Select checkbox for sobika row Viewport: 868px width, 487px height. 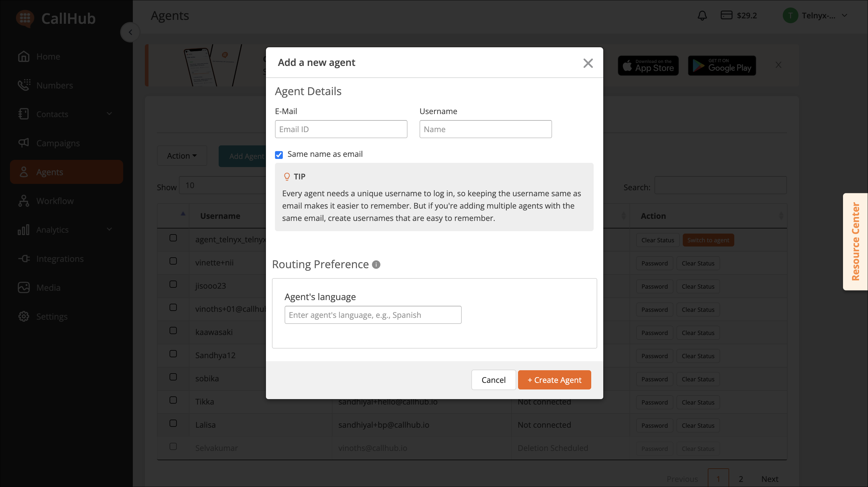click(x=173, y=377)
